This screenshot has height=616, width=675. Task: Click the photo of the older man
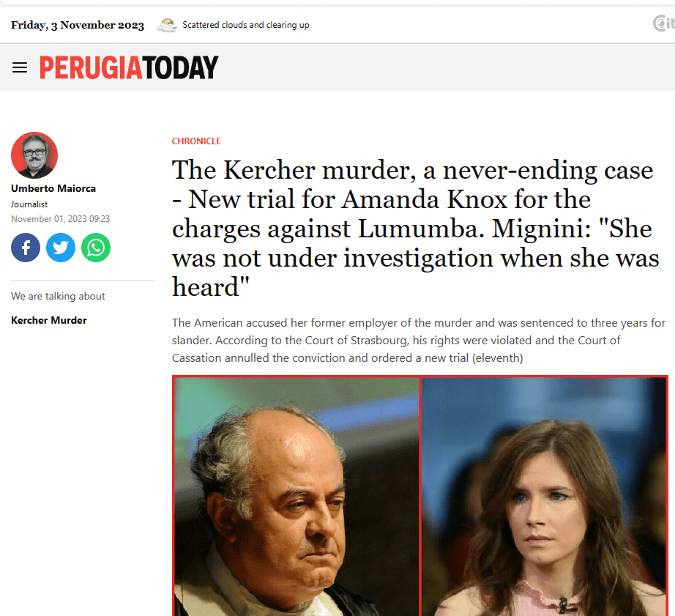coord(297,497)
